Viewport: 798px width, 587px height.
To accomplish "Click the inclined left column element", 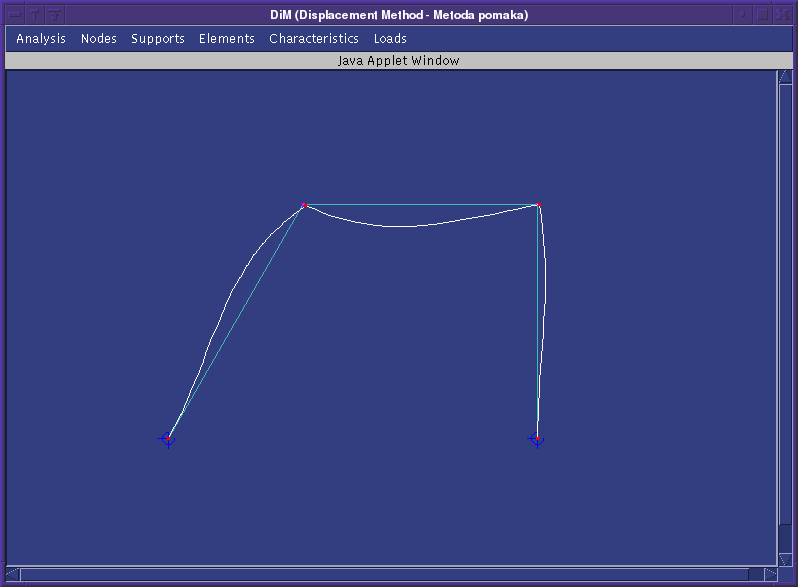I will (x=236, y=322).
